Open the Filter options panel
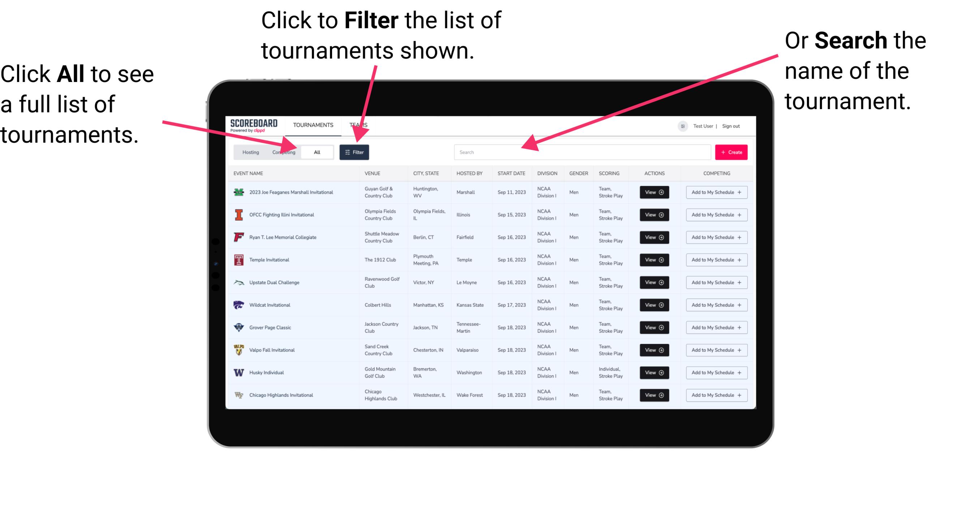The width and height of the screenshot is (980, 527). (354, 152)
